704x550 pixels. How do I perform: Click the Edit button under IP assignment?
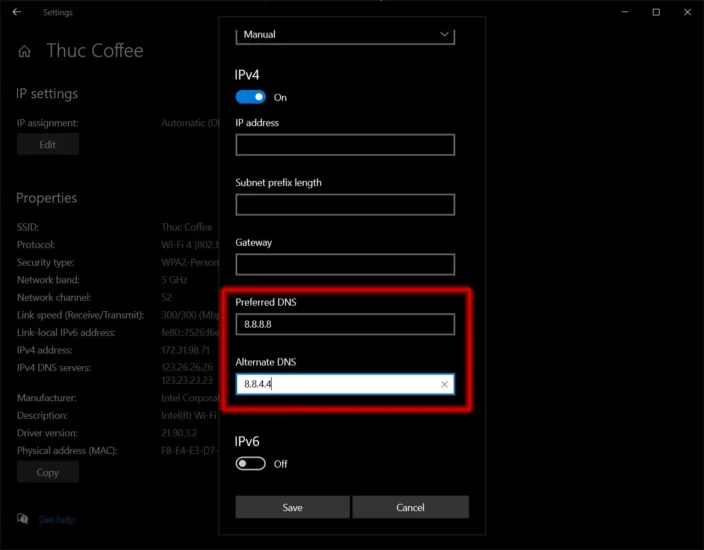click(x=48, y=144)
